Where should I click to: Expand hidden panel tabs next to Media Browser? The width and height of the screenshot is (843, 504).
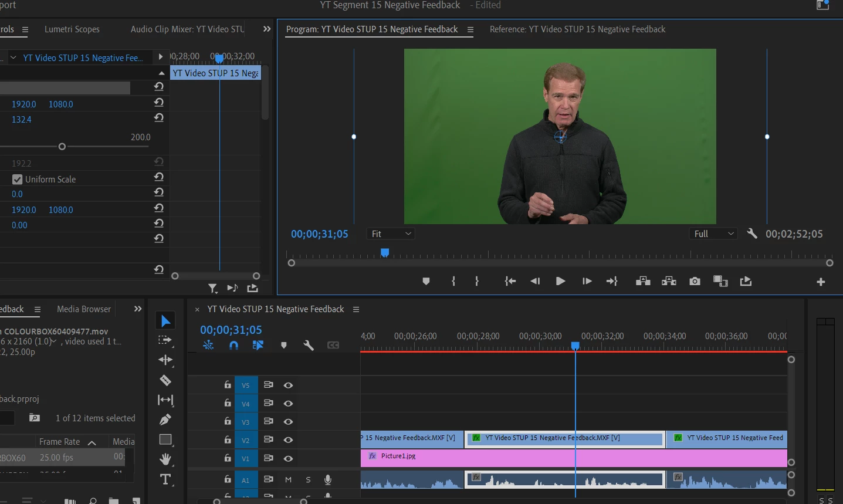pyautogui.click(x=138, y=309)
